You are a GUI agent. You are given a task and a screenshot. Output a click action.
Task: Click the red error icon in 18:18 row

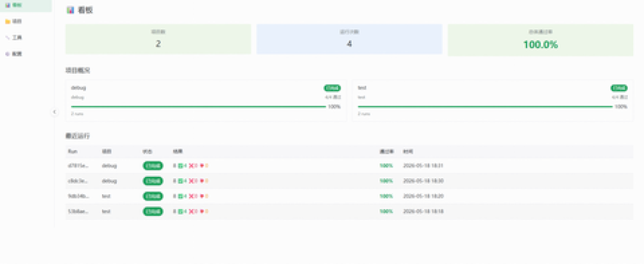click(202, 212)
